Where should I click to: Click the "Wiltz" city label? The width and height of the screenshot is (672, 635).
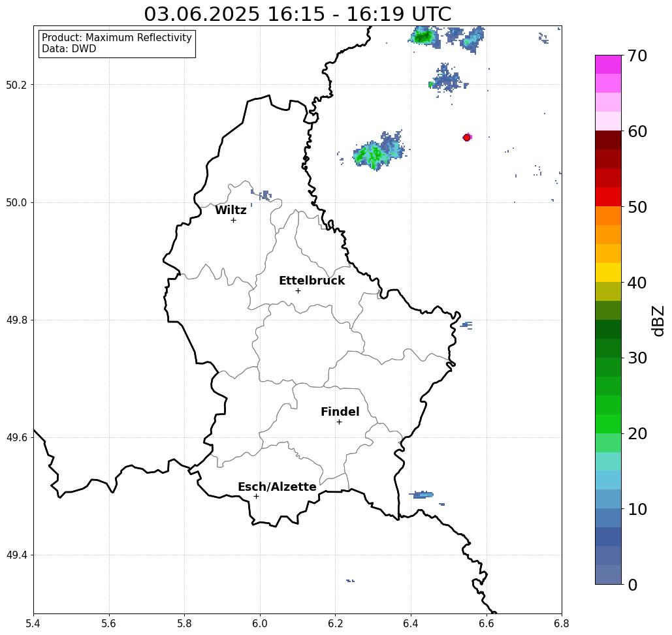click(x=231, y=209)
